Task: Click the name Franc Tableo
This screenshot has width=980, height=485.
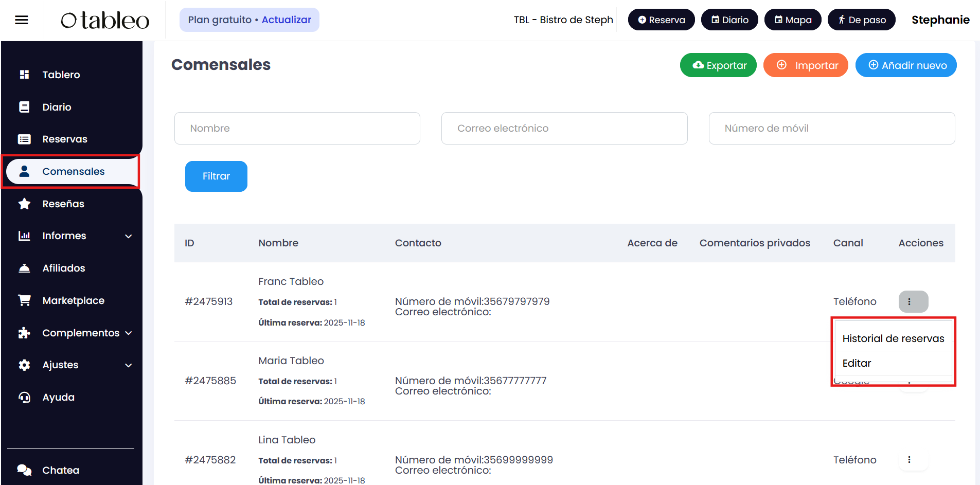Action: [291, 282]
